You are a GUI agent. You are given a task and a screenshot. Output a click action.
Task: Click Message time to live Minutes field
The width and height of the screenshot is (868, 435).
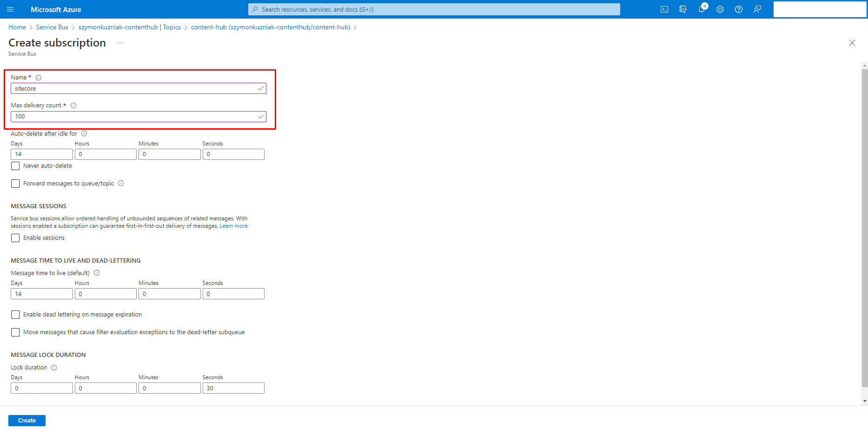tap(170, 294)
